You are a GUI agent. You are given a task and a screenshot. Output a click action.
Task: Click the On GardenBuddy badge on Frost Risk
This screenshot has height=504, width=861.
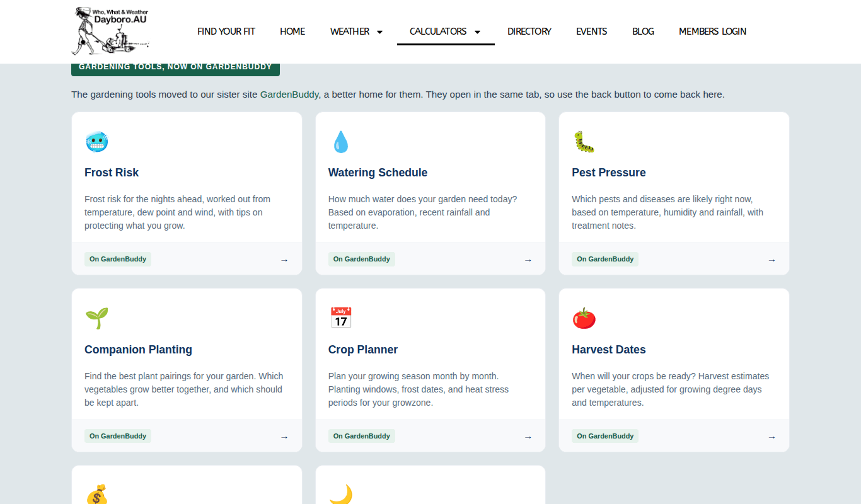[x=118, y=259]
